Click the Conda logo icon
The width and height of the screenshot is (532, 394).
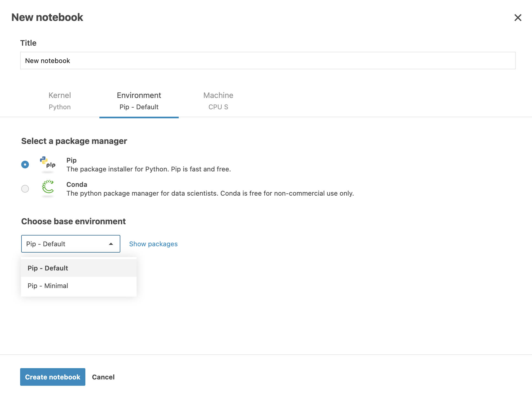point(48,187)
